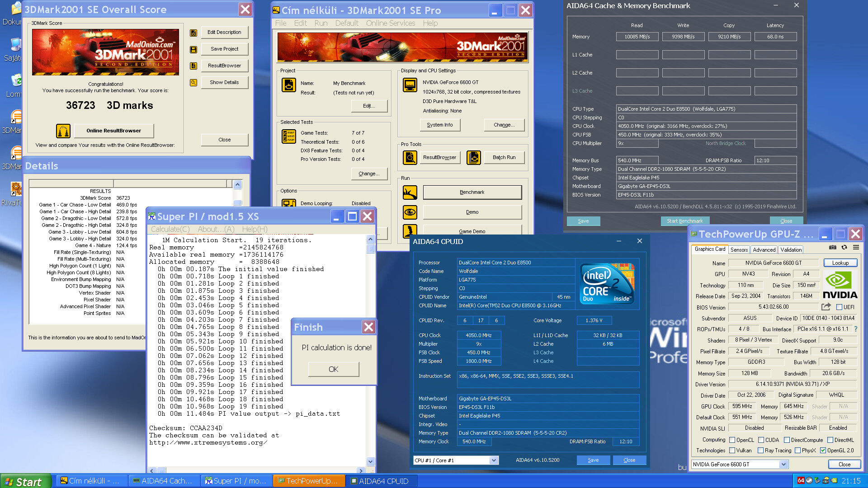Switch to the Advanced tab in GPU-Z
Image resolution: width=868 pixels, height=488 pixels.
(764, 249)
